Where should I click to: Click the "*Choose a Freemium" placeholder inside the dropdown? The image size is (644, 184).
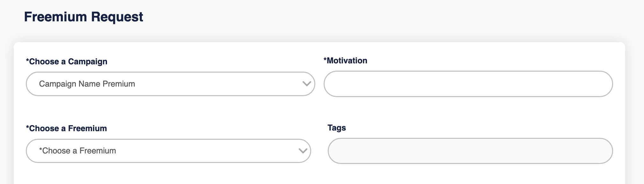[77, 151]
